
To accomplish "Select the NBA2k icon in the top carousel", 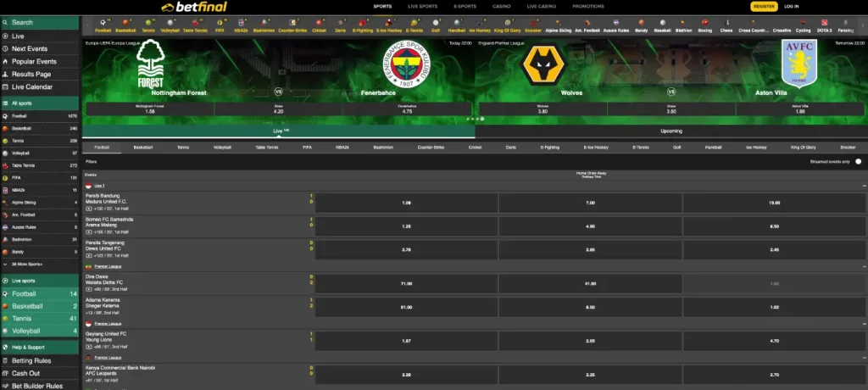I will 241,26.
